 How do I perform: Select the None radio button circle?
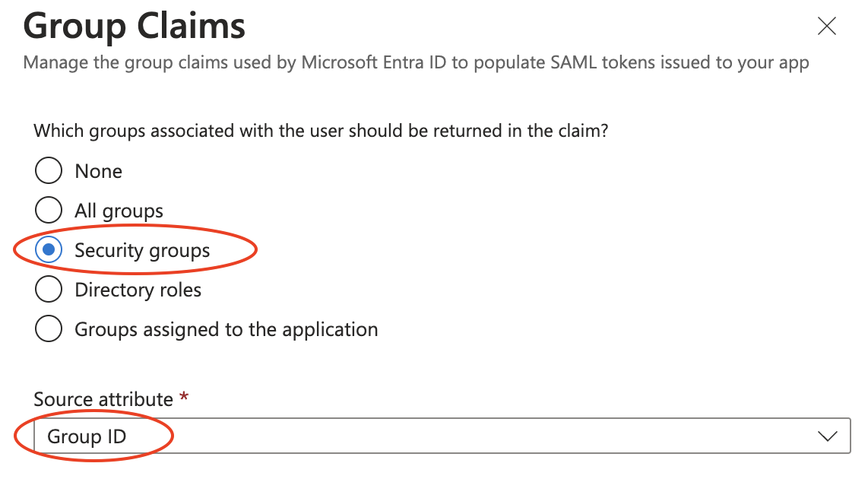(49, 171)
